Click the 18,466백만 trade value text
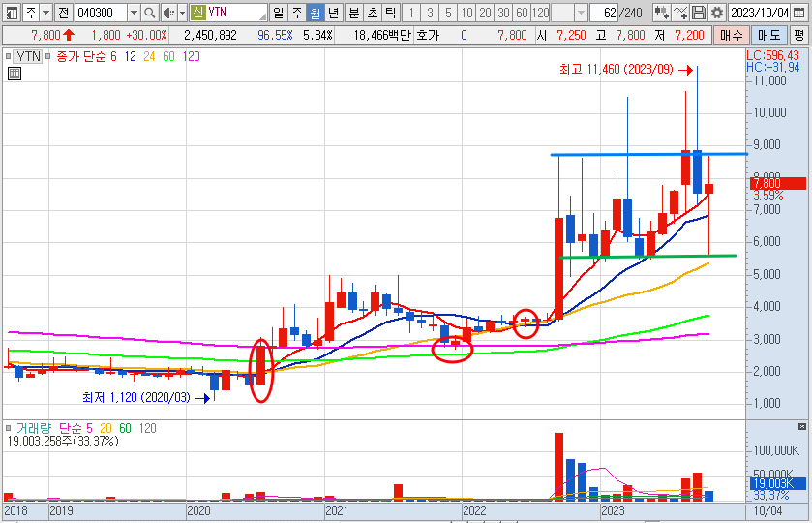Viewport: 812px width, 523px height. coord(382,35)
